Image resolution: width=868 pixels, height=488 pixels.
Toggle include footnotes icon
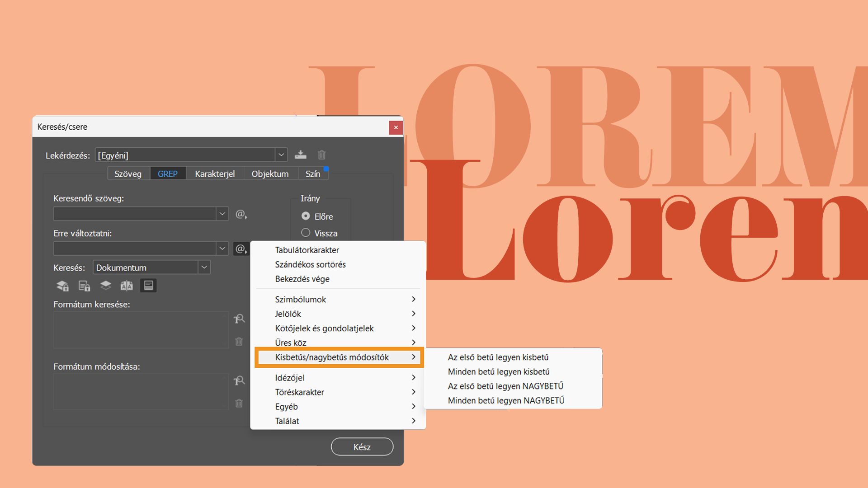[x=148, y=286]
